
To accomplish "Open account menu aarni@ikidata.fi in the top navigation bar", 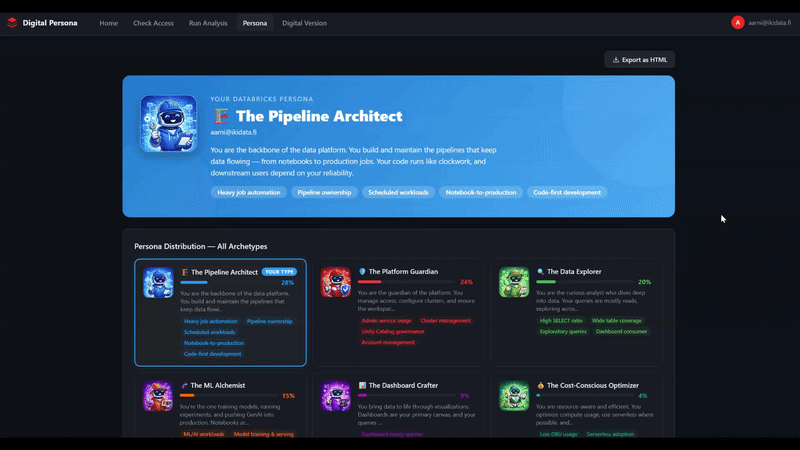I will tap(769, 23).
